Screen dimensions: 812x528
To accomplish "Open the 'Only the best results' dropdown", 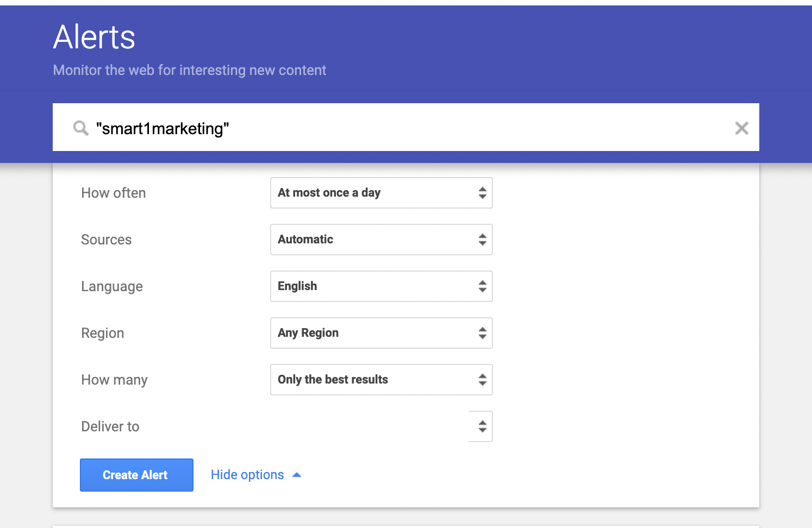I will pos(380,380).
